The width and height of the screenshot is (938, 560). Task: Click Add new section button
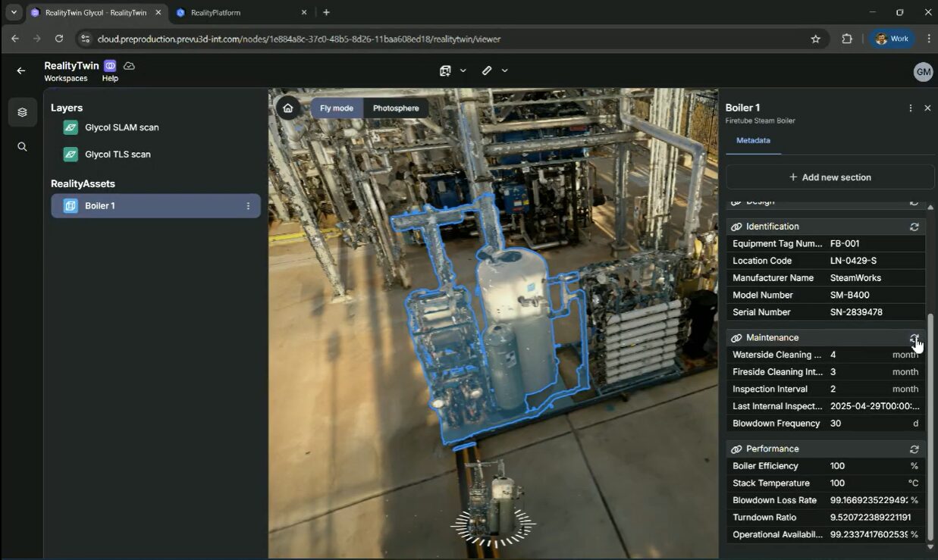pos(830,177)
